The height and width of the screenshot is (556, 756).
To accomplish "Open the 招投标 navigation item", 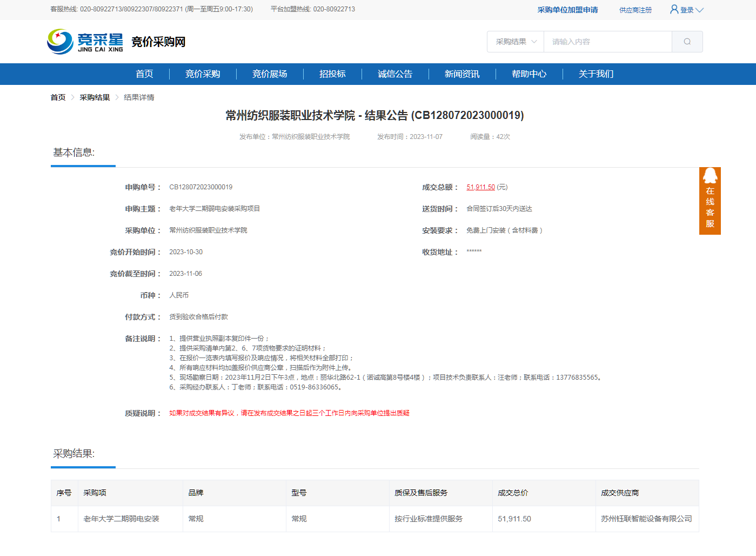I will (332, 74).
